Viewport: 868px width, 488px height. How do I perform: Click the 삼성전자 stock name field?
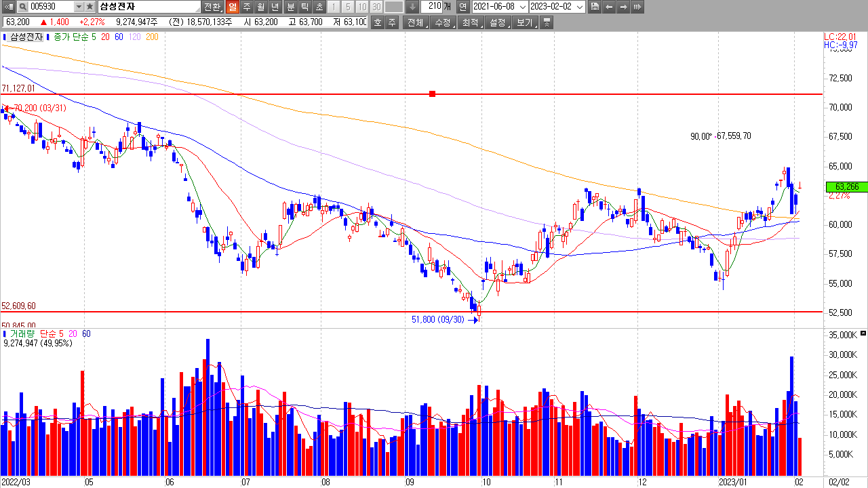(149, 7)
